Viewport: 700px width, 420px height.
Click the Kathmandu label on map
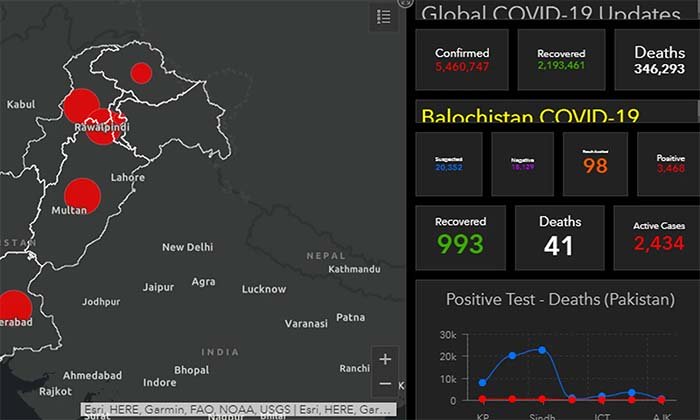coord(354,269)
